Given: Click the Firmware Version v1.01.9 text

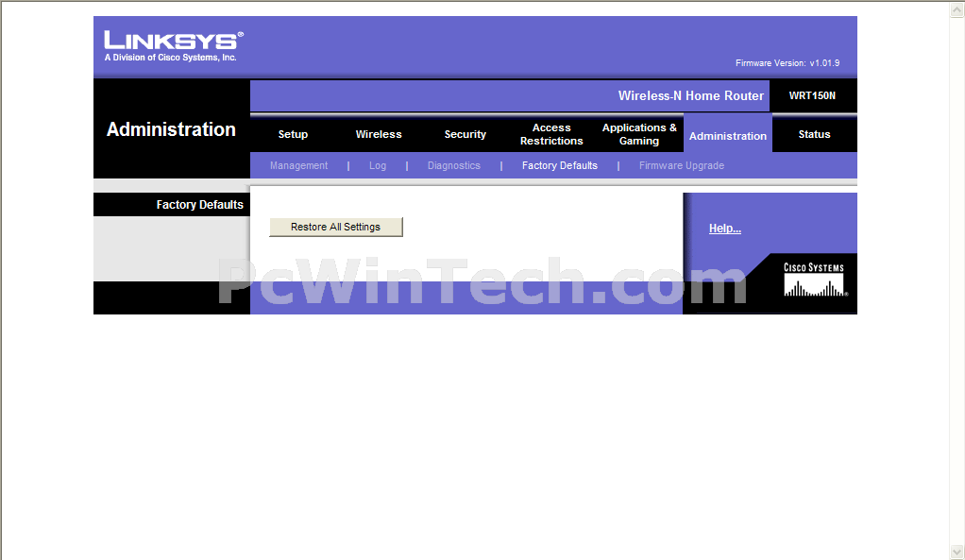Looking at the screenshot, I should [x=787, y=62].
